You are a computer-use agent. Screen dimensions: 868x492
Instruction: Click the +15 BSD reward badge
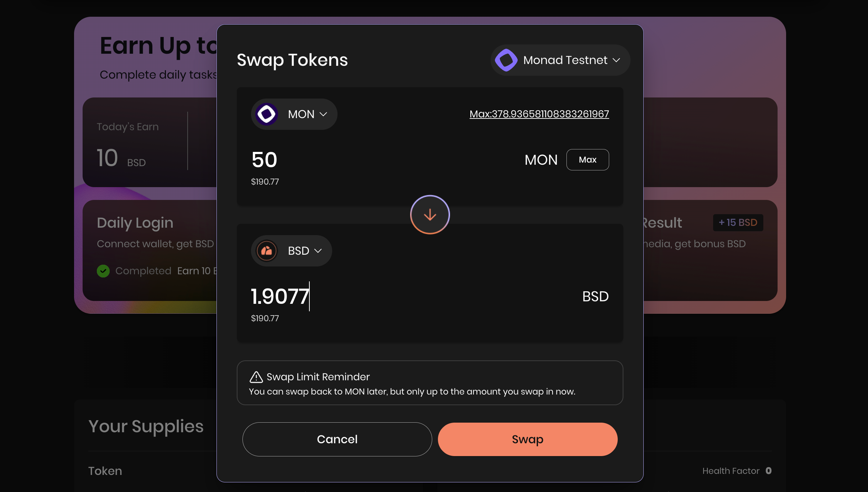[x=738, y=223]
